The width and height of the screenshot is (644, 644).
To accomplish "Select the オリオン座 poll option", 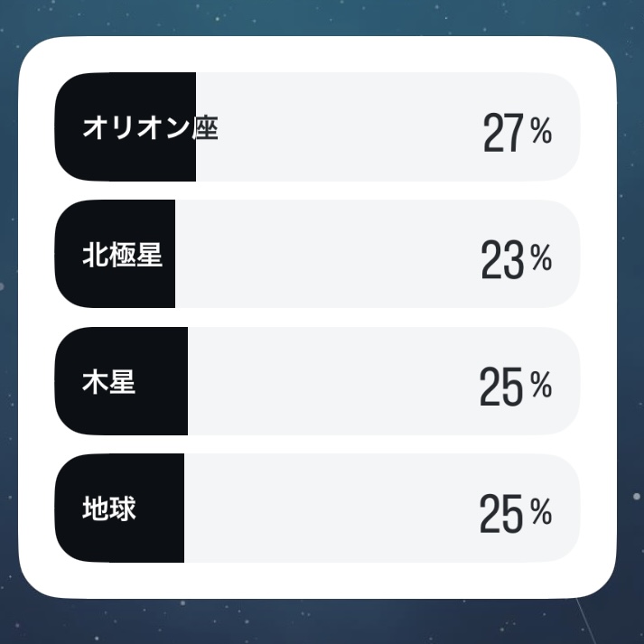I will tap(317, 127).
